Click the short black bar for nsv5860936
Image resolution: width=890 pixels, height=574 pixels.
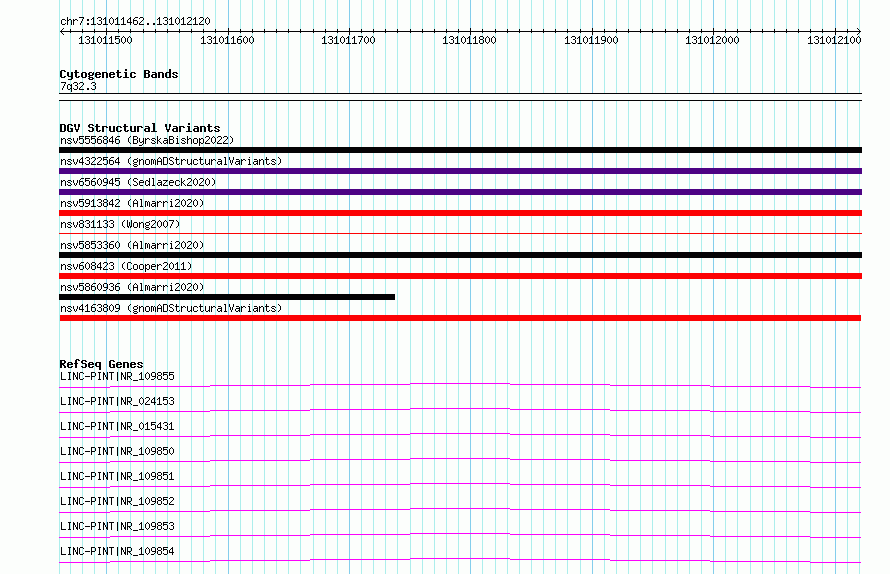227,297
